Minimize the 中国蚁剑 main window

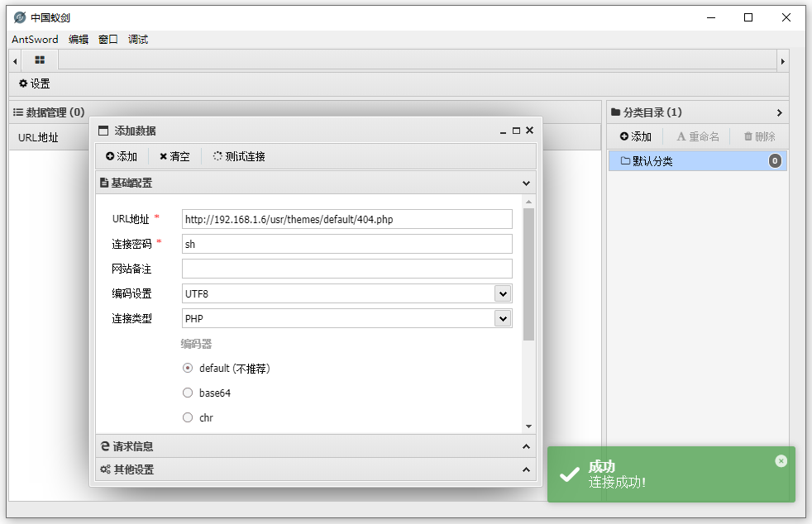711,17
